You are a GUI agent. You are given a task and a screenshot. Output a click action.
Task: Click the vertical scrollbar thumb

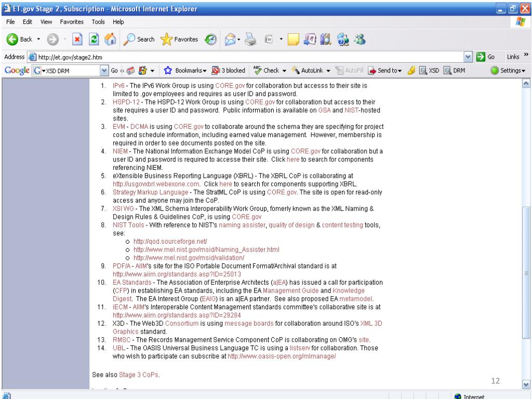[526, 272]
